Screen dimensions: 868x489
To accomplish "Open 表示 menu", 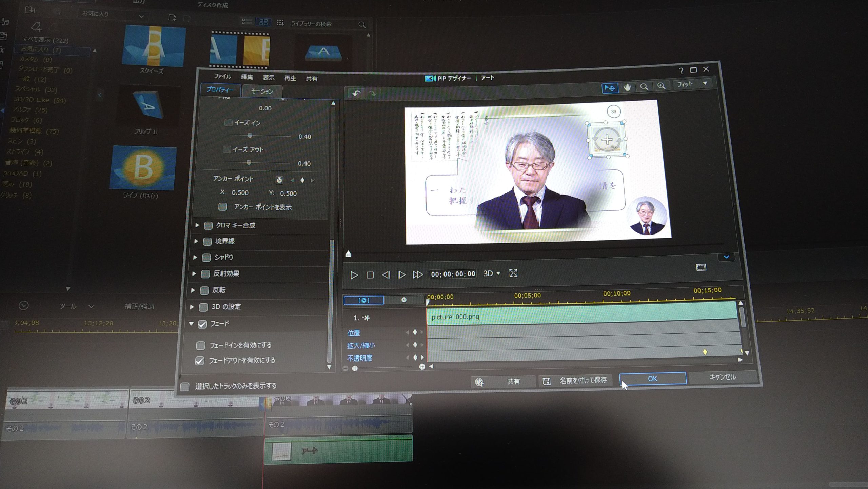I will point(269,78).
